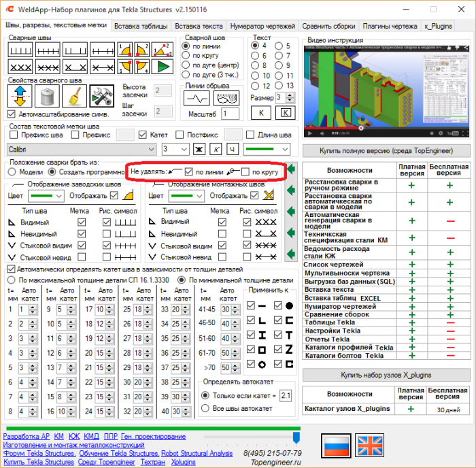Open 'x_Plugins' tab

[438, 26]
